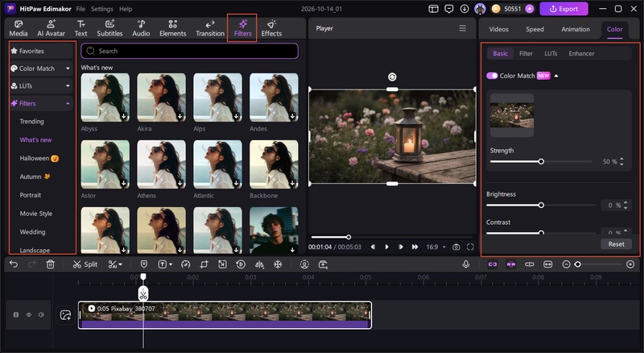Click the player progress slider
Viewport: 644px width, 353px height.
(x=392, y=237)
